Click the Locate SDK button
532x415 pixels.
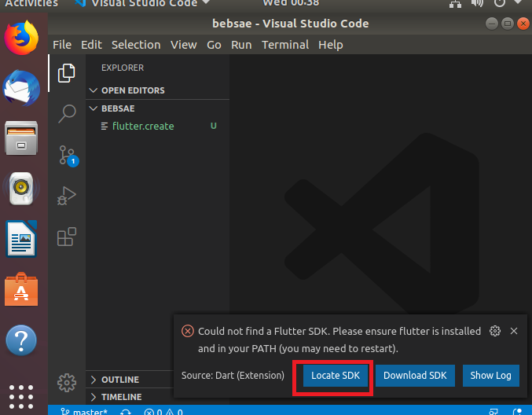coord(336,375)
